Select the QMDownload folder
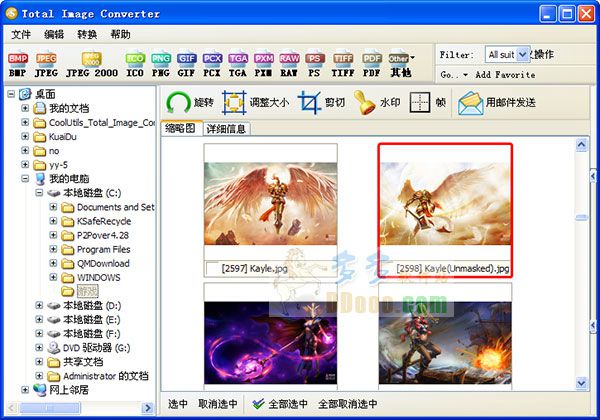600x420 pixels. [x=103, y=264]
